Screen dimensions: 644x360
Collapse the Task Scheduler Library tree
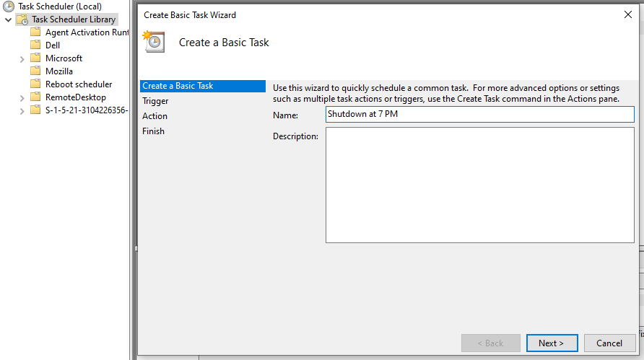(x=8, y=19)
